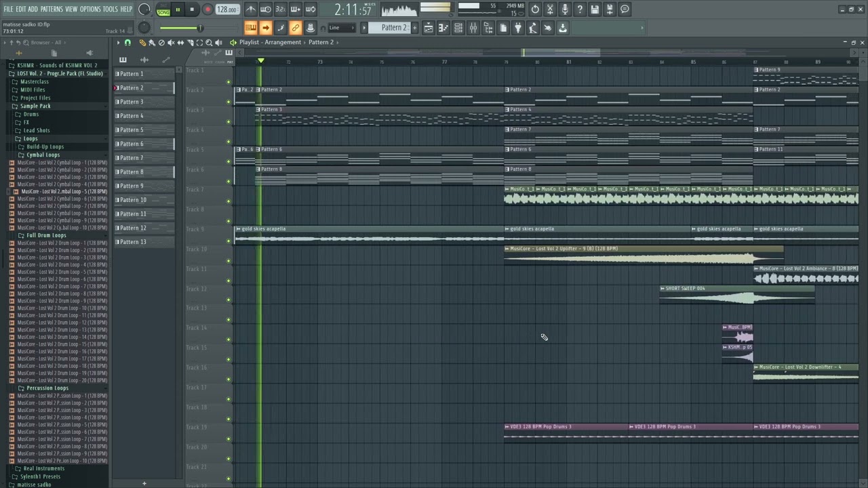868x488 pixels.
Task: Select Pattern 13 in the picker
Action: click(144, 242)
